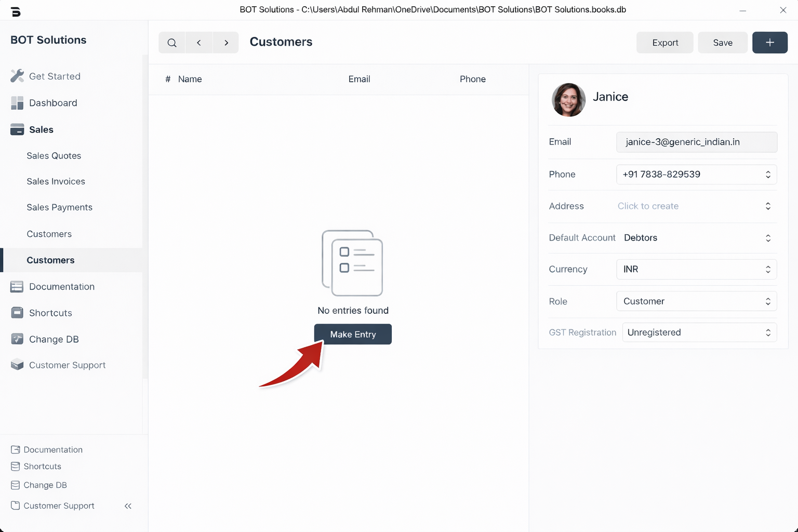Collapse sidebar with double chevron icon
The height and width of the screenshot is (532, 798).
point(128,506)
